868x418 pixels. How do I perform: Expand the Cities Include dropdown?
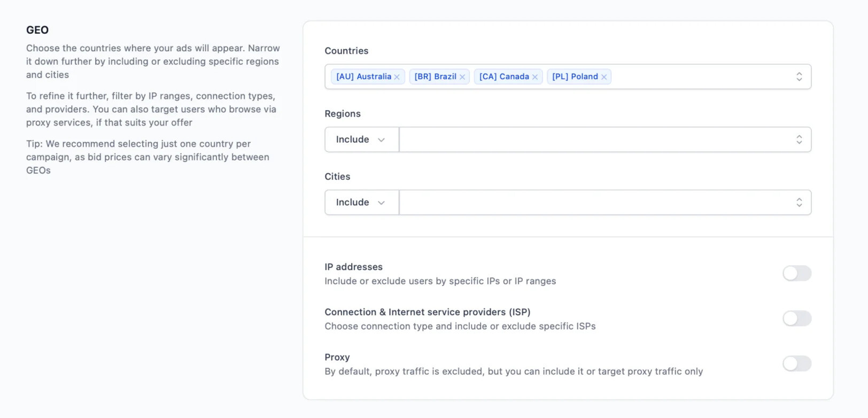(362, 203)
